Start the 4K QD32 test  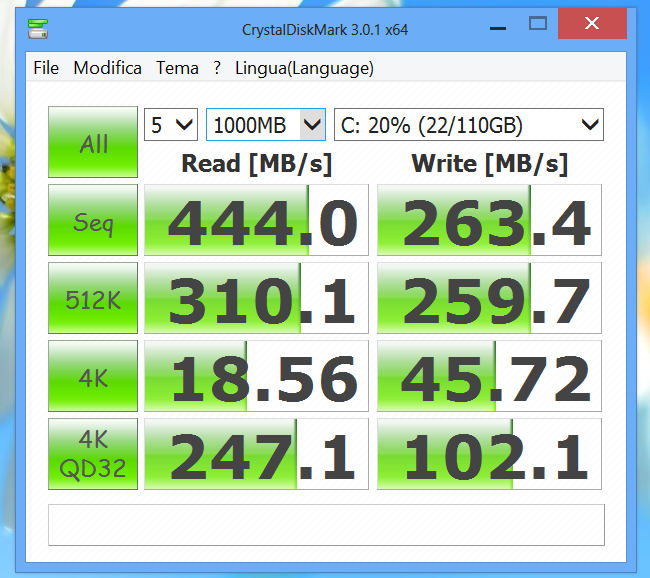(x=93, y=454)
